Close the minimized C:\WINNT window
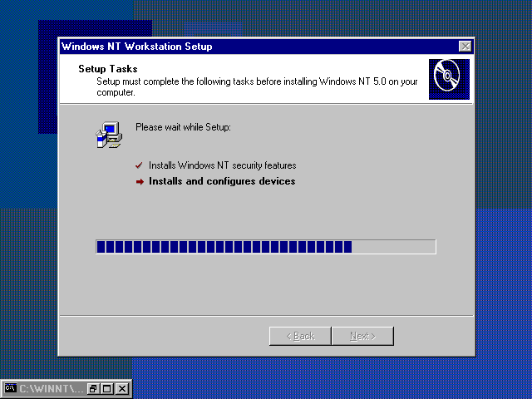Image resolution: width=532 pixels, height=399 pixels. point(122,388)
